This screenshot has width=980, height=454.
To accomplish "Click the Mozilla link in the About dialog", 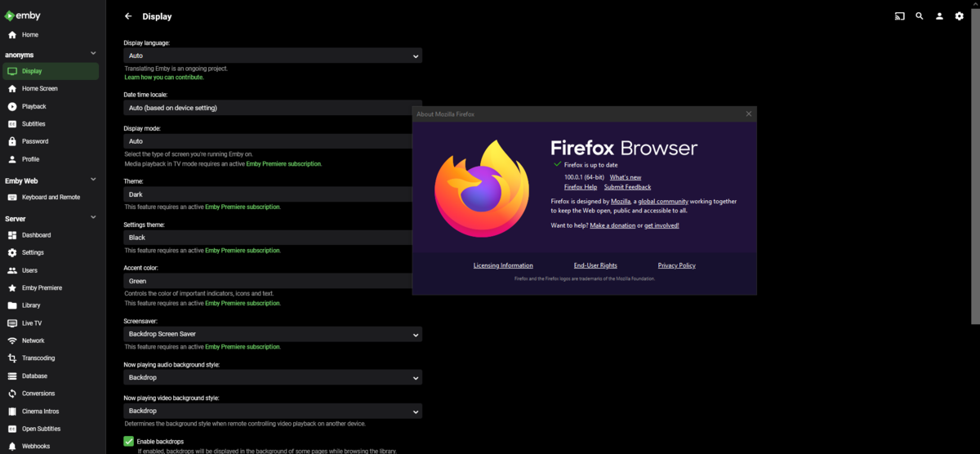I will point(621,201).
